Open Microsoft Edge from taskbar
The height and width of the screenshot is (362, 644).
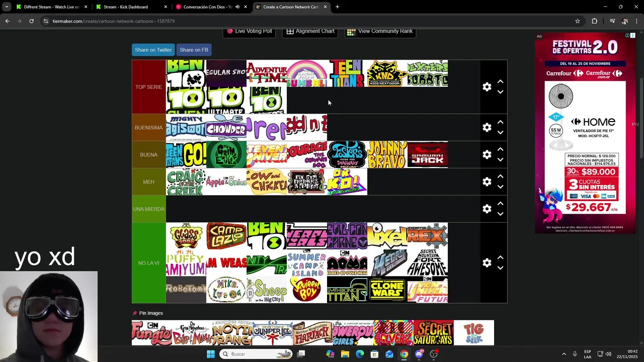point(360,354)
